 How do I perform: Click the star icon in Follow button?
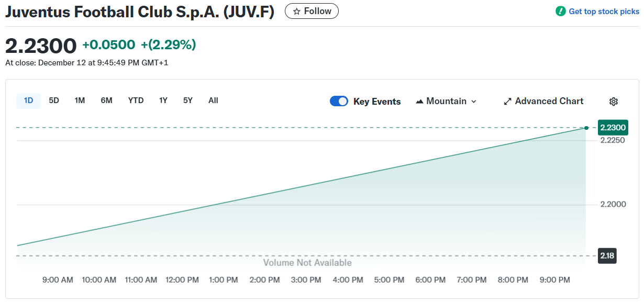(x=296, y=12)
